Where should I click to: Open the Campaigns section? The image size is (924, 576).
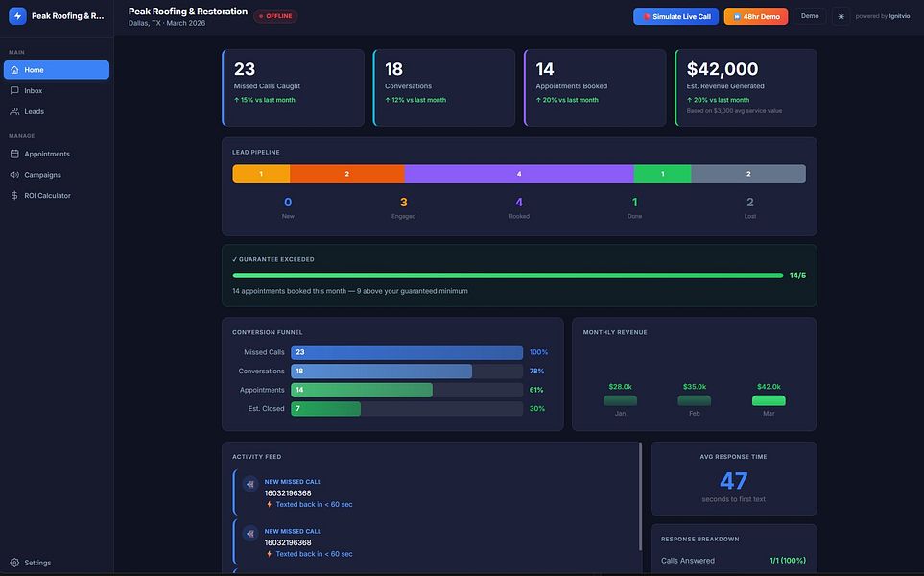tap(57, 175)
